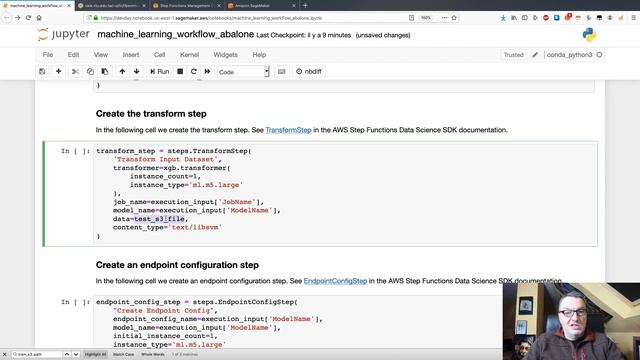Toggle Match Case in the find bar
Image resolution: width=640 pixels, height=360 pixels.
(x=123, y=354)
